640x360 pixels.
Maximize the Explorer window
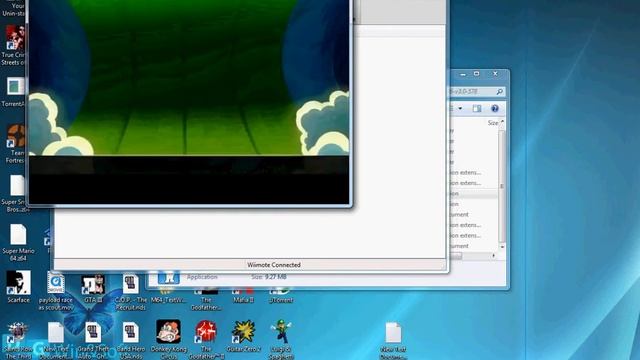(476, 74)
